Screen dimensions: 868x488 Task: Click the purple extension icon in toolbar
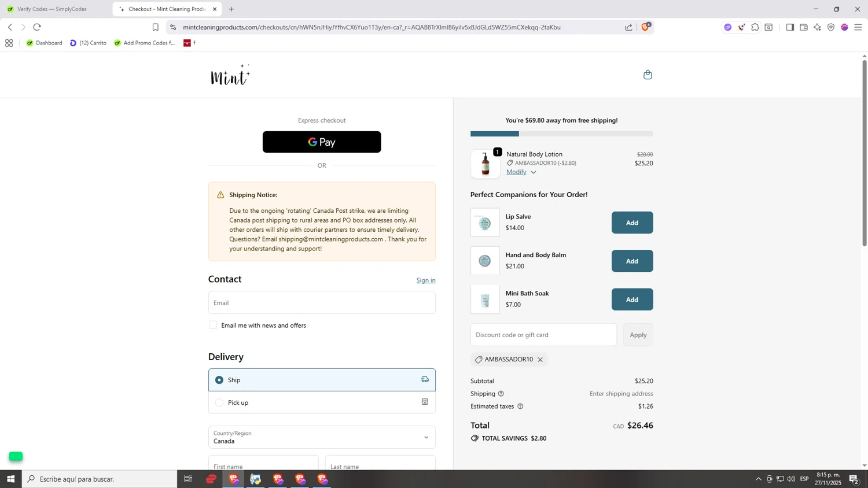[728, 27]
